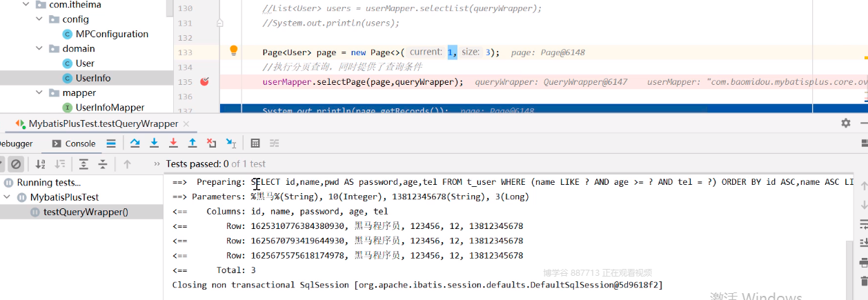868x300 pixels.
Task: Select UserInfo class in project tree
Action: pyautogui.click(x=86, y=78)
